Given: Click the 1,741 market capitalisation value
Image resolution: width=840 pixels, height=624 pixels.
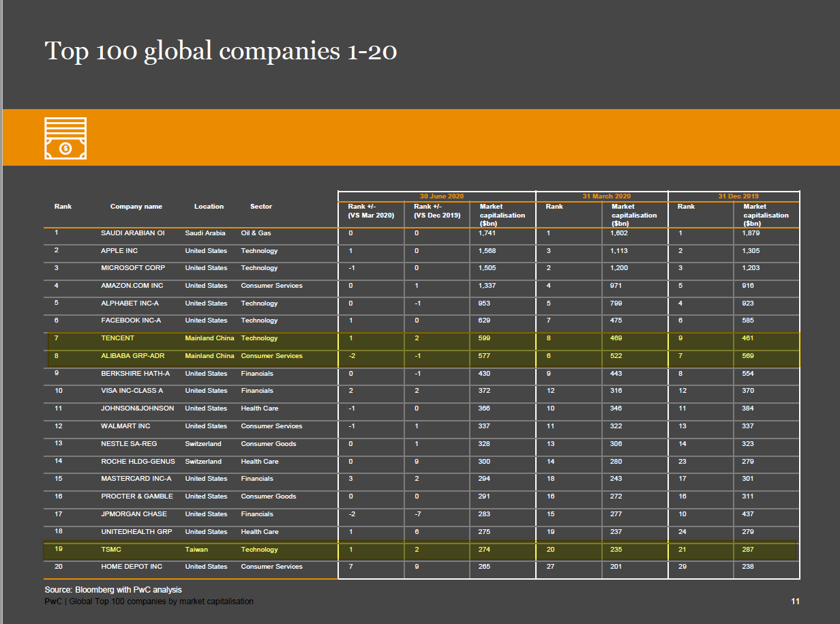Looking at the screenshot, I should (x=487, y=233).
